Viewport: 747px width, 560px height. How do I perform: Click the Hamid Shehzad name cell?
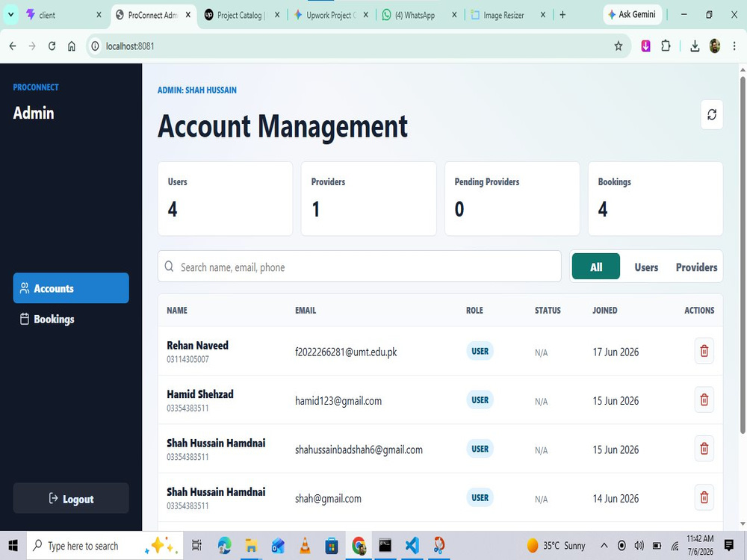coord(200,394)
